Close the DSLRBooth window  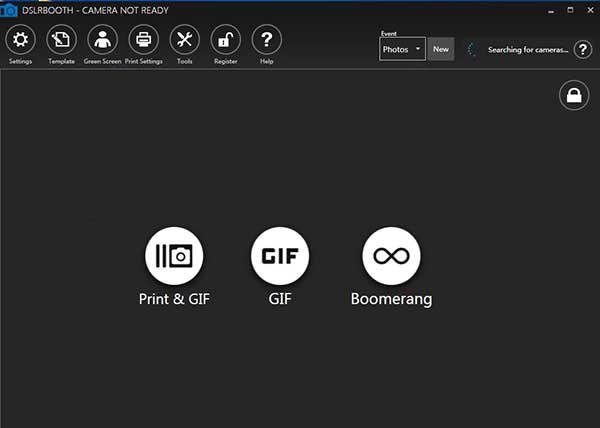coord(590,10)
